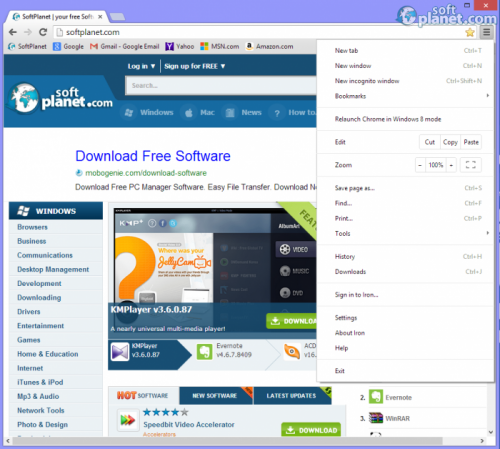This screenshot has height=449, width=500.
Task: Click the Cut edit button
Action: 430,142
